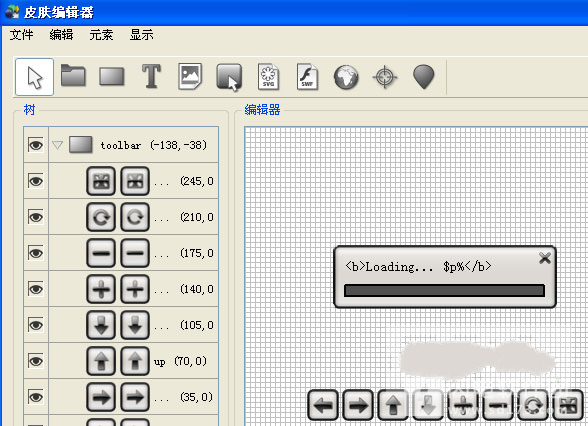The image size is (588, 426).
Task: Click the right arrow button in canvas
Action: [x=358, y=405]
